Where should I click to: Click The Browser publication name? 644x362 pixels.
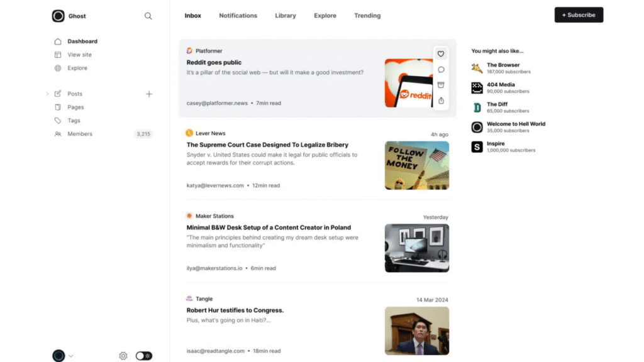click(x=503, y=65)
